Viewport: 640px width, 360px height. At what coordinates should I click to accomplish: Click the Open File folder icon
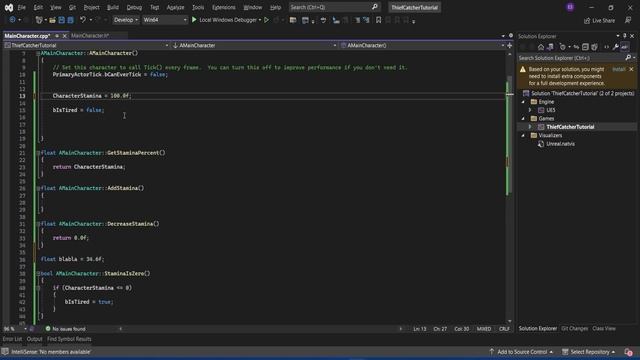click(x=52, y=20)
